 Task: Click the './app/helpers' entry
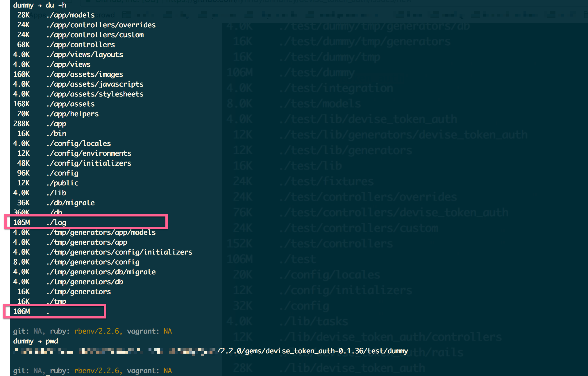click(x=72, y=114)
